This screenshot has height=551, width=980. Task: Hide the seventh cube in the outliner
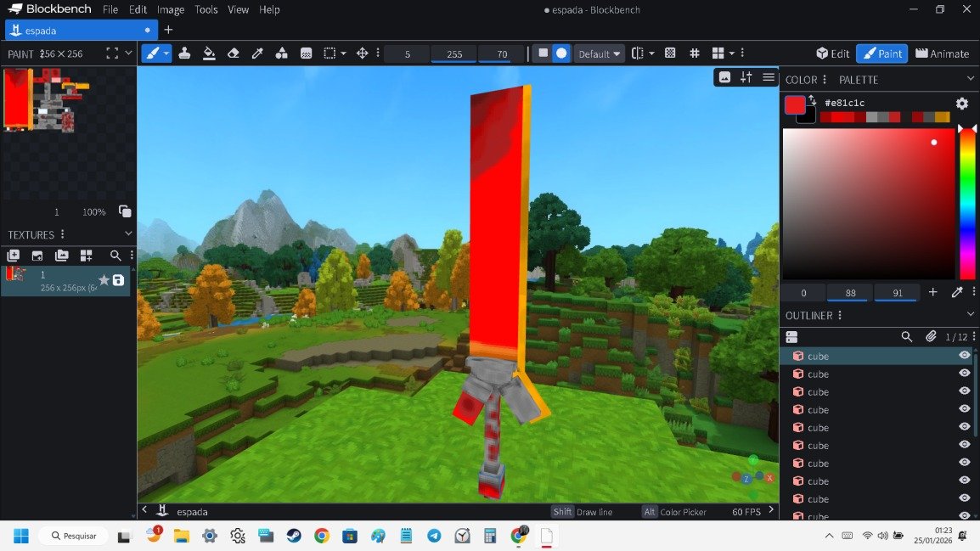point(965,463)
